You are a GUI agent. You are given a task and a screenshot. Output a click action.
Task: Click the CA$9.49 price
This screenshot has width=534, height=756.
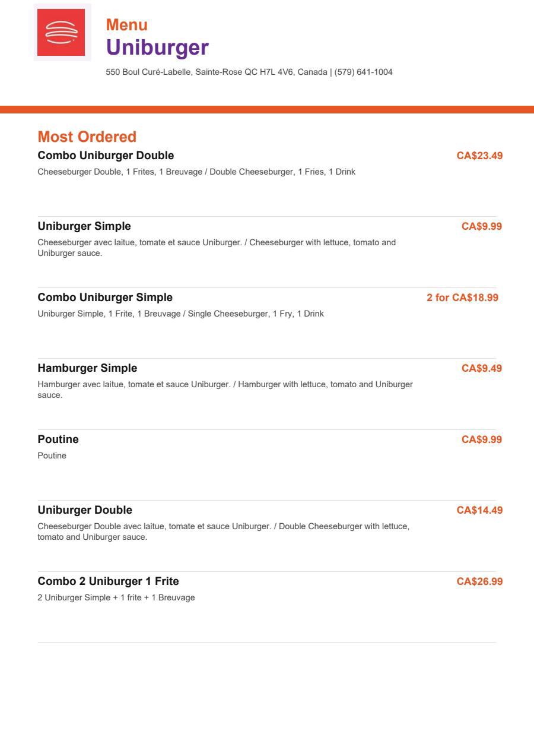coord(482,368)
